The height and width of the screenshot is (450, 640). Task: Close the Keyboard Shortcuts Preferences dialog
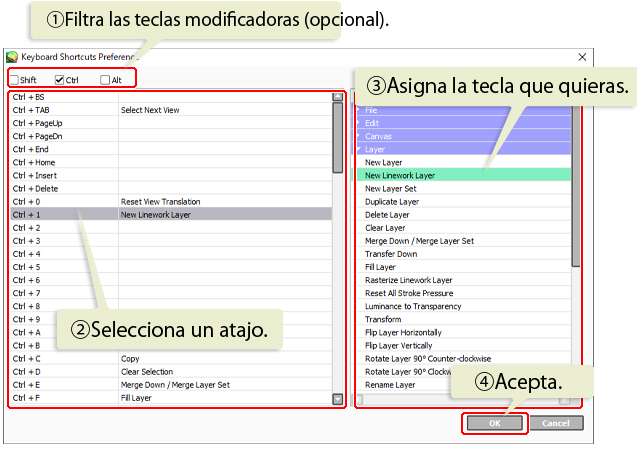(x=582, y=58)
